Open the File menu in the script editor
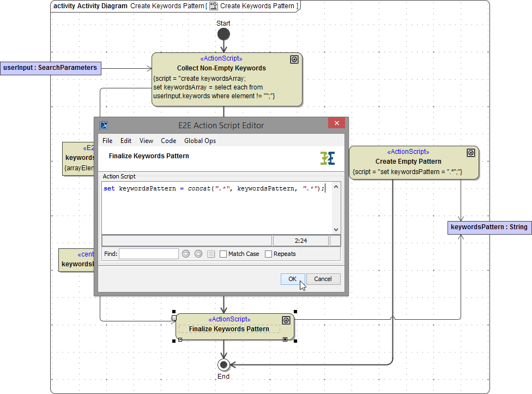 pyautogui.click(x=107, y=140)
